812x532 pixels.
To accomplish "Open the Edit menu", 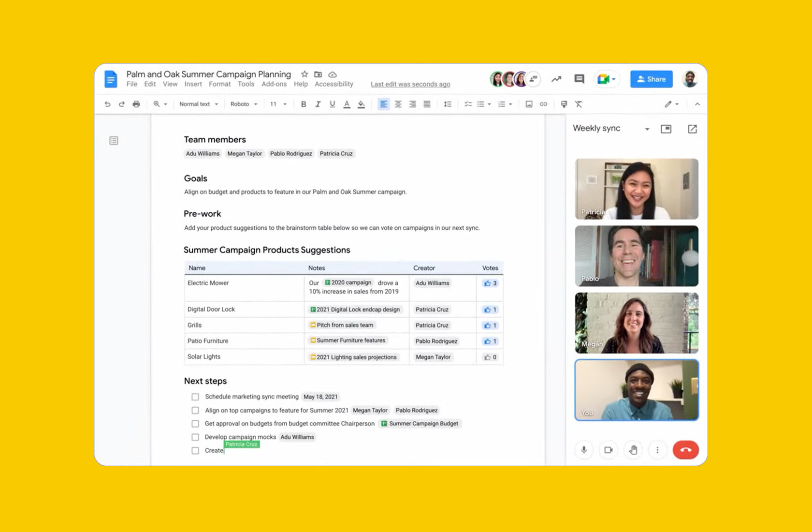I will [x=150, y=84].
